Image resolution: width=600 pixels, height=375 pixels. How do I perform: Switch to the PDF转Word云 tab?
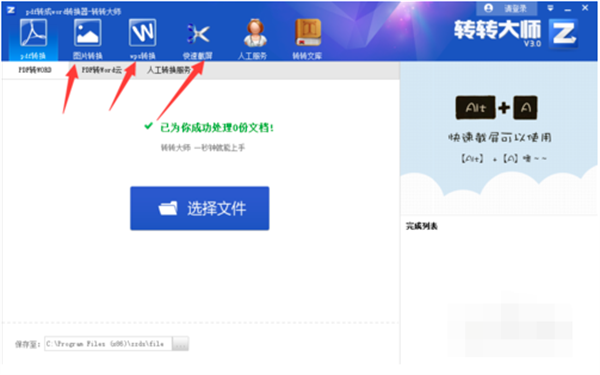[102, 70]
